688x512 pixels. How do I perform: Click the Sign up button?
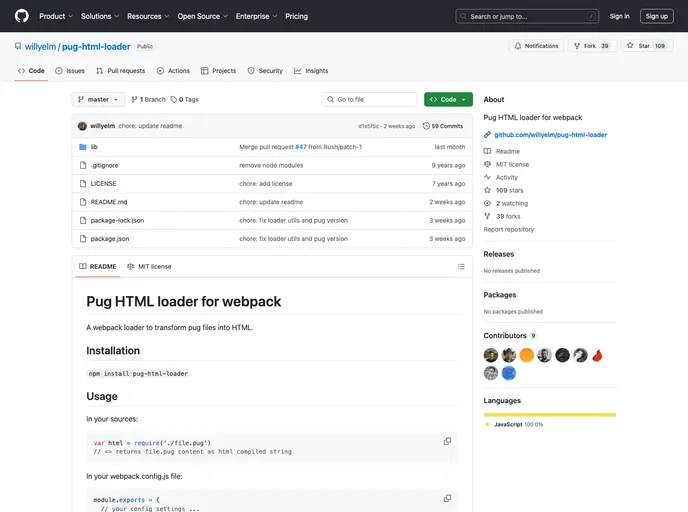[656, 16]
